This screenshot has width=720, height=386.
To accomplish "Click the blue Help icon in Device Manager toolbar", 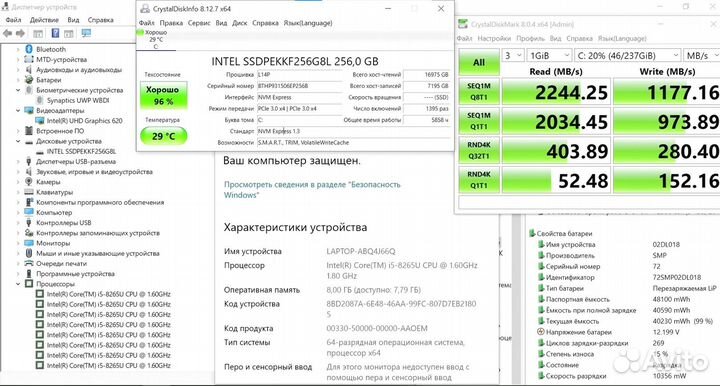I will (55, 33).
